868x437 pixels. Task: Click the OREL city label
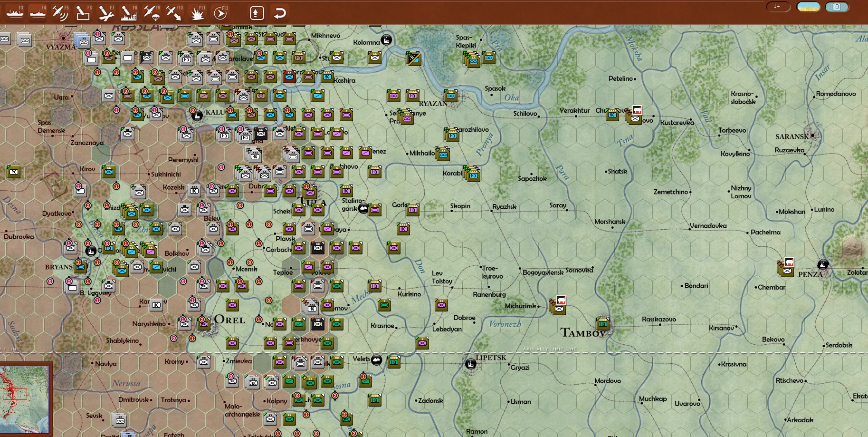coord(229,320)
